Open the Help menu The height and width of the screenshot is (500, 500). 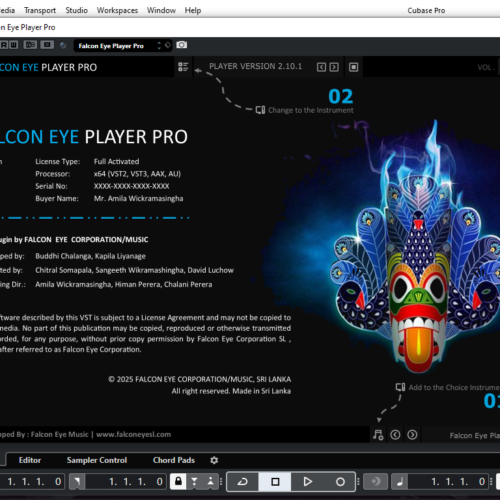tap(193, 10)
